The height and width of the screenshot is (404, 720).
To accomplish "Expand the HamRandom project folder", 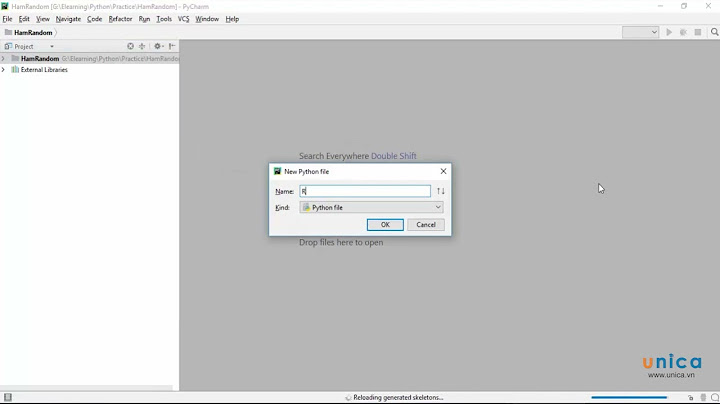I will click(x=3, y=59).
